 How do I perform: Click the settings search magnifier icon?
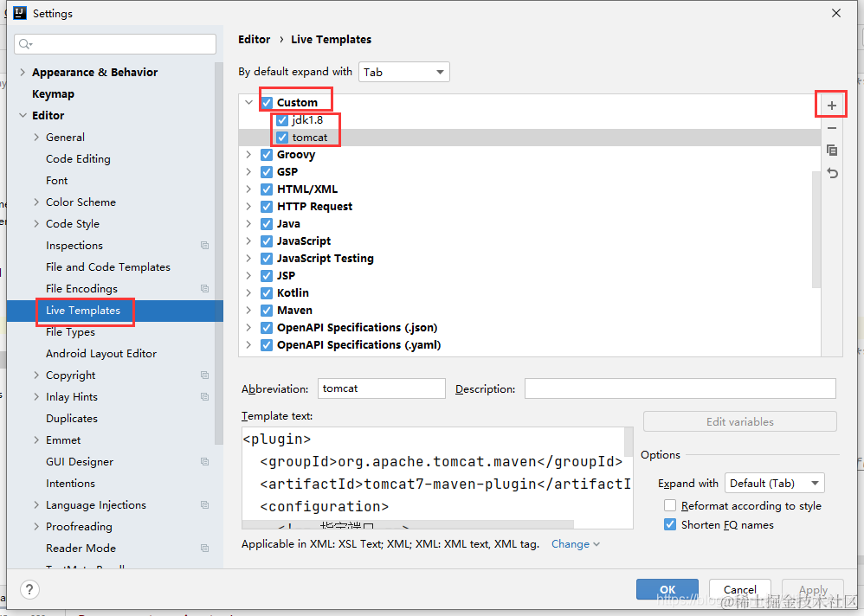click(25, 44)
